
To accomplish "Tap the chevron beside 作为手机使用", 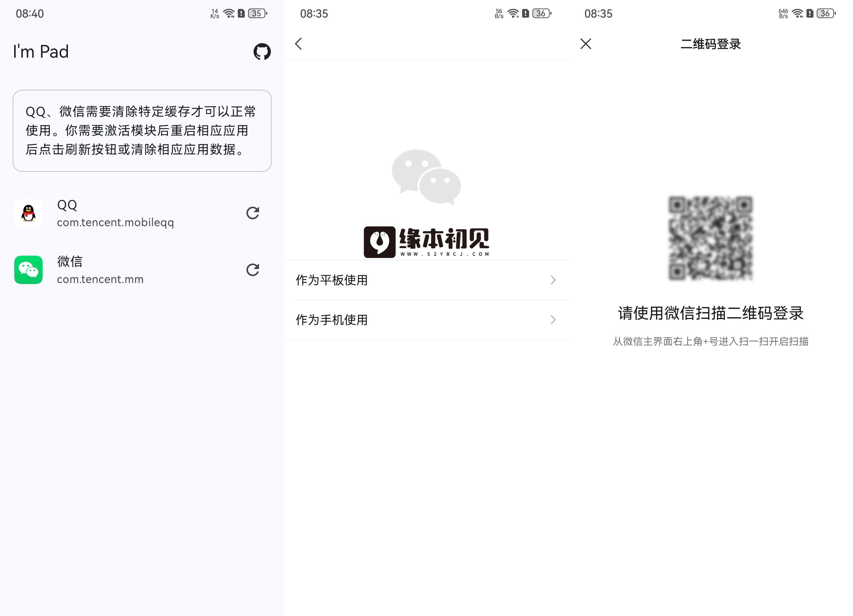I will (553, 320).
